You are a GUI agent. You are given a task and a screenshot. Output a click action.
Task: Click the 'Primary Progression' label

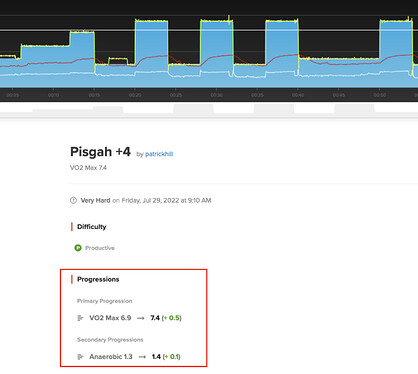coord(105,301)
